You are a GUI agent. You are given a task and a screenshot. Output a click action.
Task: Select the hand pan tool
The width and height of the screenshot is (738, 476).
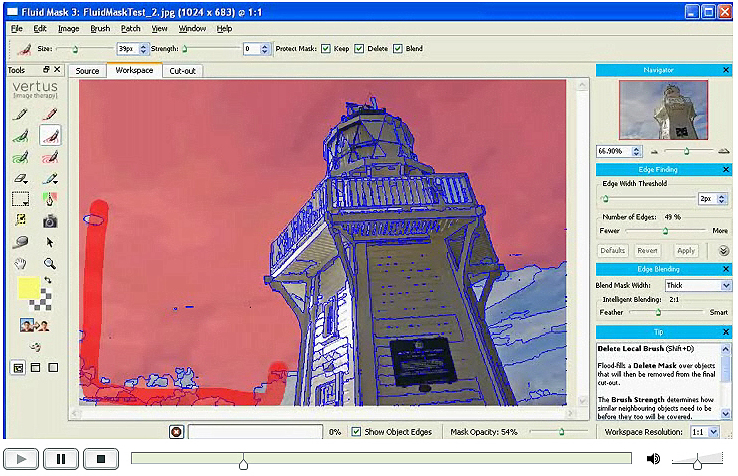pos(19,264)
